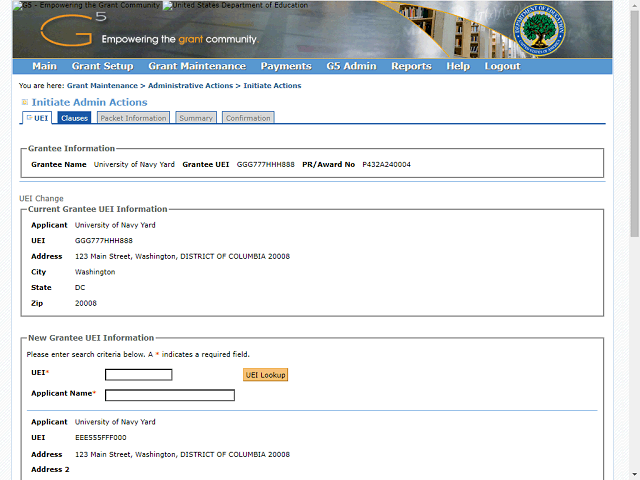Click the UEI Change label
Viewport: 640px width, 480px height.
[x=41, y=198]
